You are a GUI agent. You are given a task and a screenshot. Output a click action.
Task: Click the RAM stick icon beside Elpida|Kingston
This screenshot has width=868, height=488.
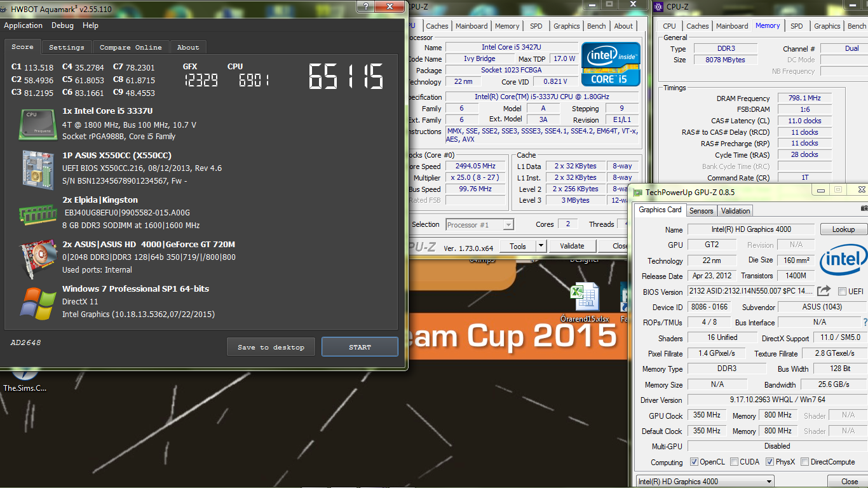coord(38,213)
